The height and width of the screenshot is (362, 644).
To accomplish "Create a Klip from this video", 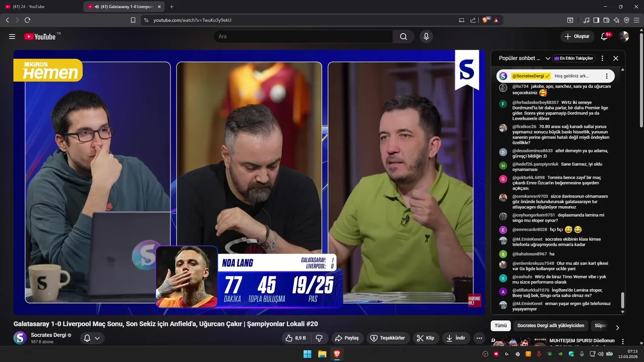I will pyautogui.click(x=425, y=338).
